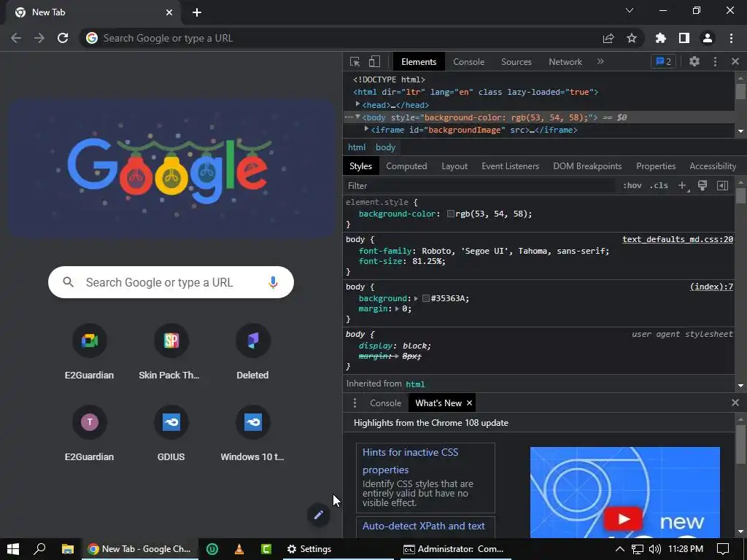Switch to the Network tab

point(565,62)
